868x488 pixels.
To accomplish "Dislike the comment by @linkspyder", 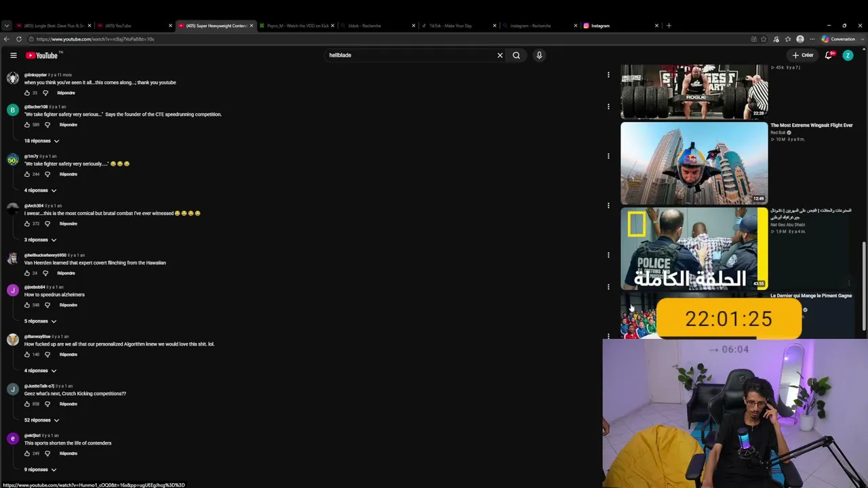I will click(x=45, y=93).
